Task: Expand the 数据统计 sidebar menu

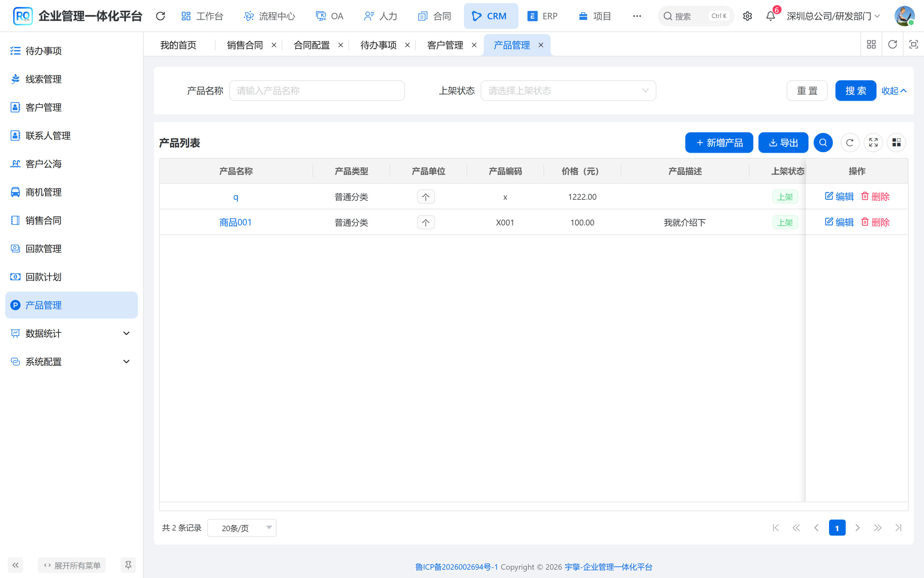Action: [x=72, y=333]
